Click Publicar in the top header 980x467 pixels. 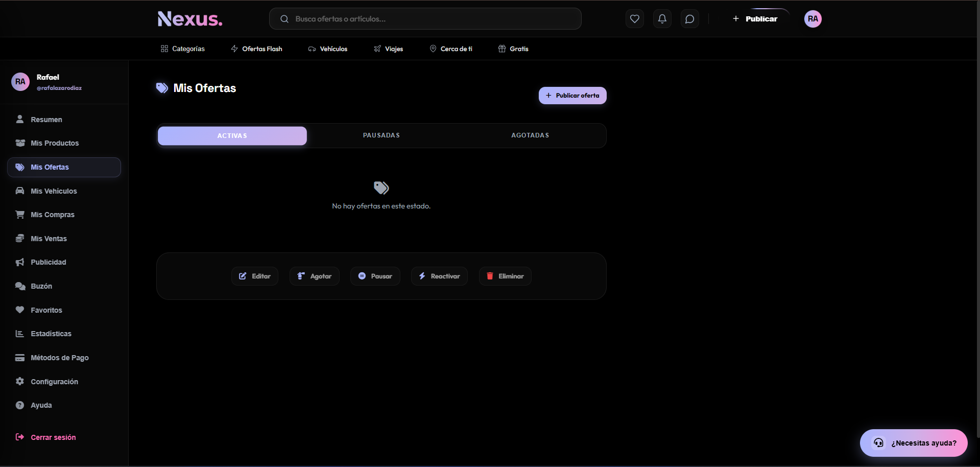[755, 19]
